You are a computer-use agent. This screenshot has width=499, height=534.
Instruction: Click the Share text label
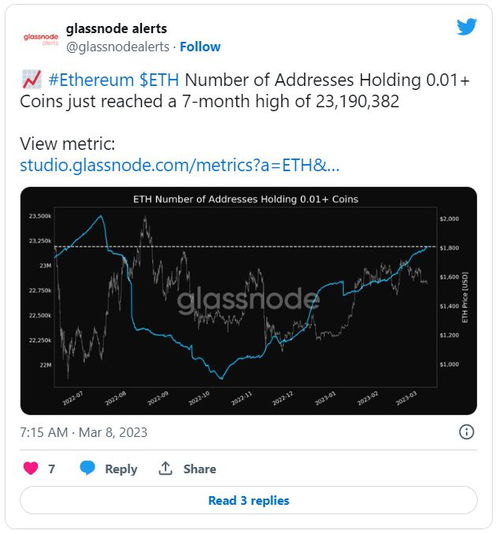click(200, 469)
